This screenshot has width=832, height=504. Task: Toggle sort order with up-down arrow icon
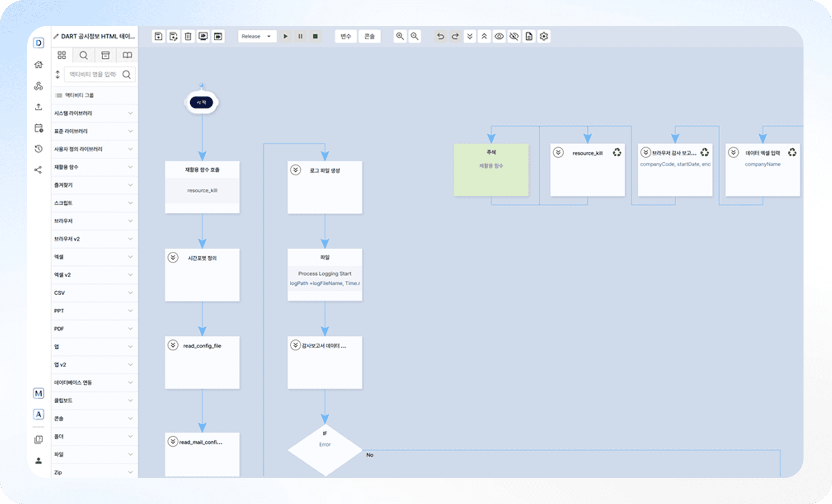point(58,74)
